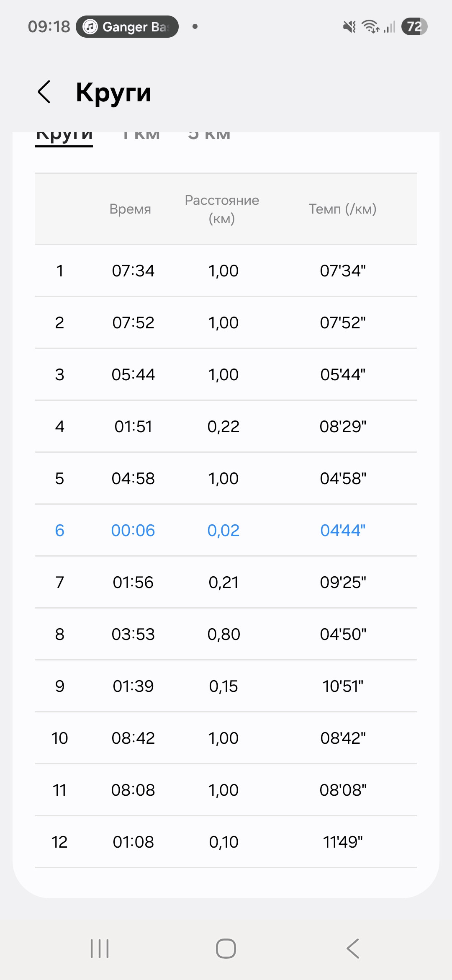Select highlighted lap 6 row
This screenshot has height=980, width=452.
pos(226,530)
